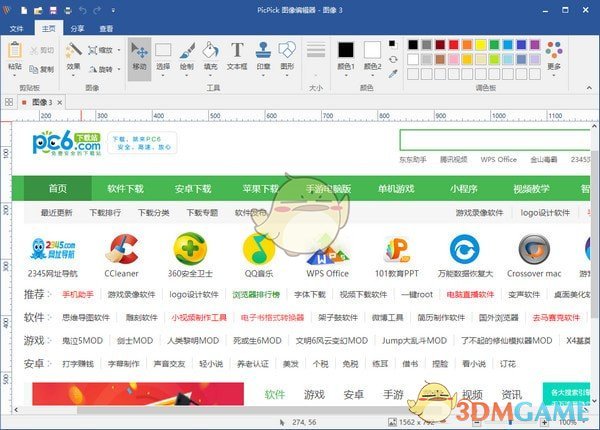Collapse the ribbon with the chevron arrow
The height and width of the screenshot is (430, 600).
coord(589,88)
